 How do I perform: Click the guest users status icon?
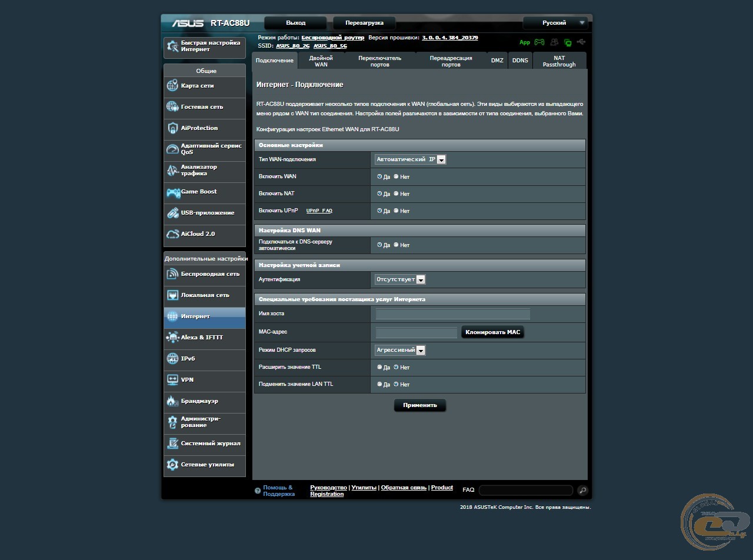coord(554,42)
